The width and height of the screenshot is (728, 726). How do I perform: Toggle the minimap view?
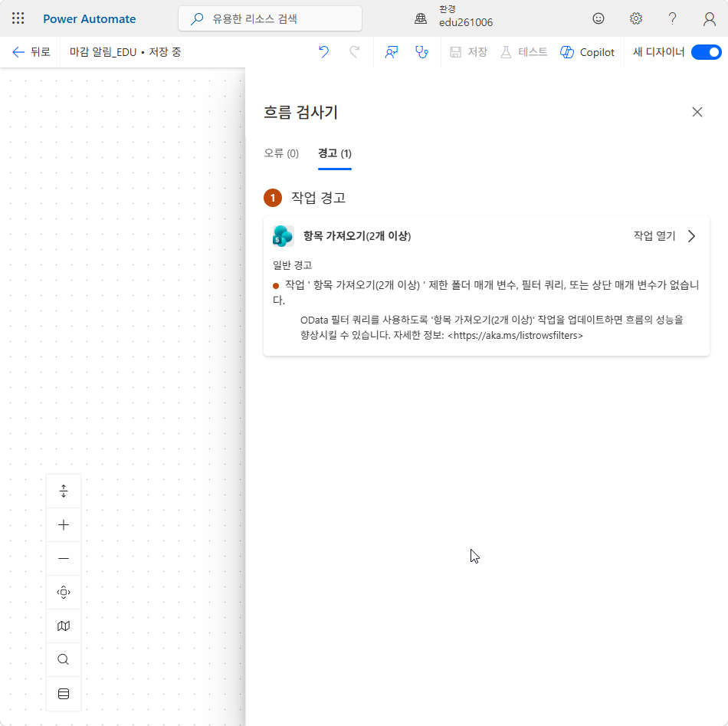point(64,626)
